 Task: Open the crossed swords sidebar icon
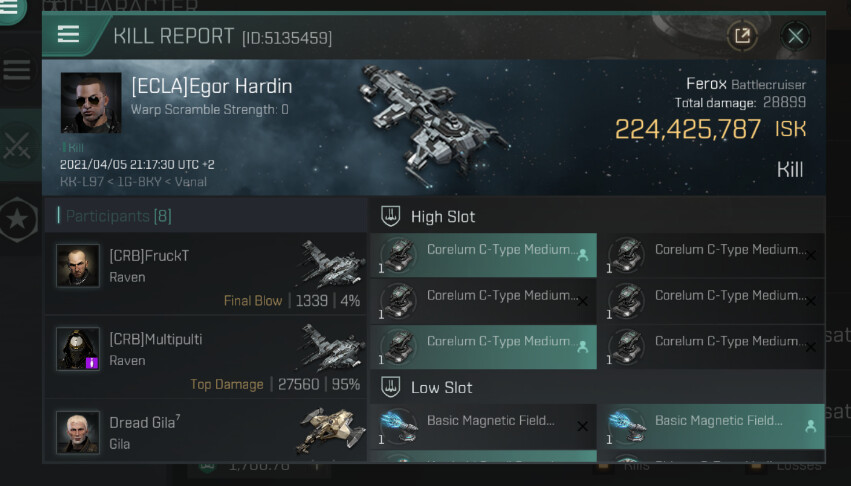(16, 145)
